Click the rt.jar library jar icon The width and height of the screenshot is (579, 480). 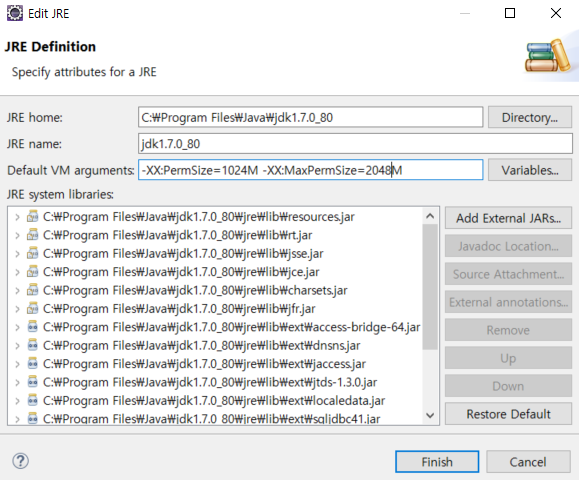click(32, 235)
